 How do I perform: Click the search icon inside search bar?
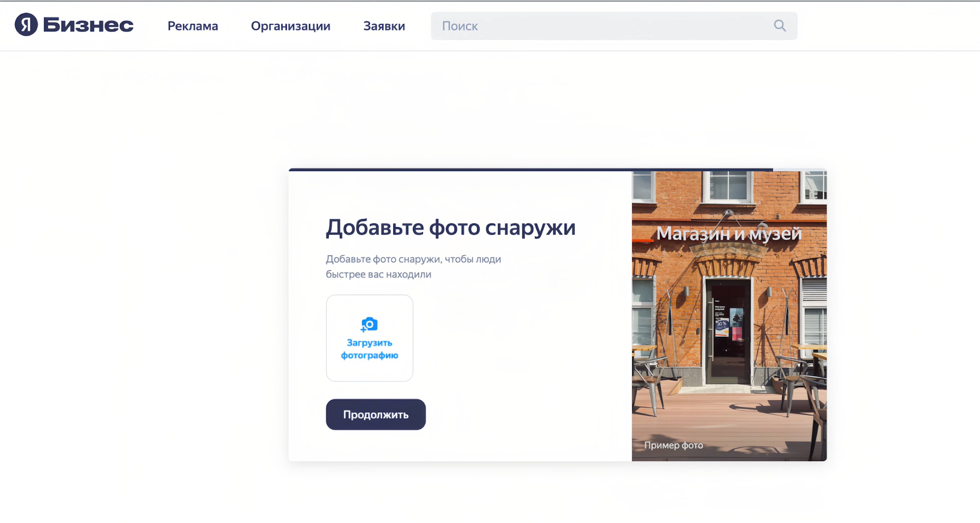pos(779,26)
